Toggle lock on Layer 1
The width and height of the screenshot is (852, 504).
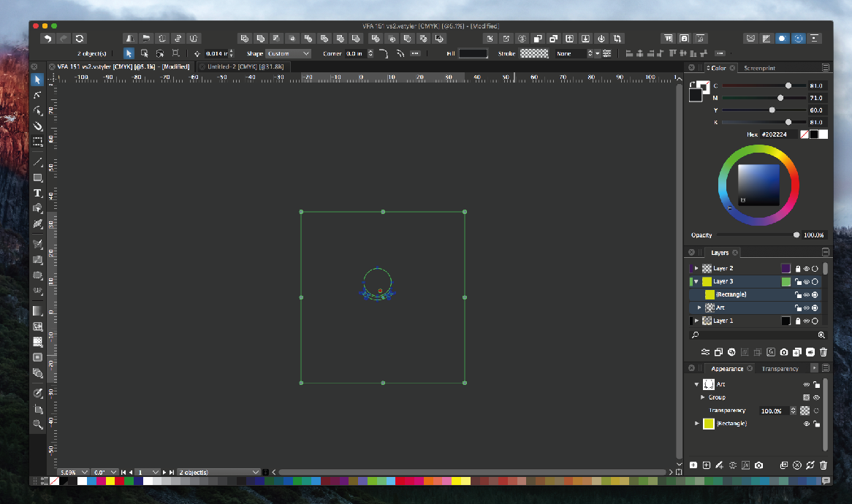(x=798, y=321)
